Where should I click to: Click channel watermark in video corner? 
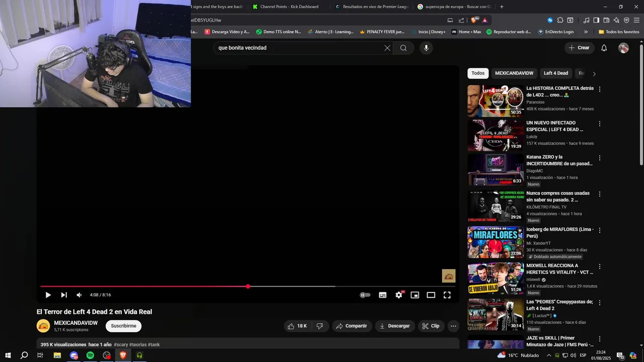tap(449, 276)
